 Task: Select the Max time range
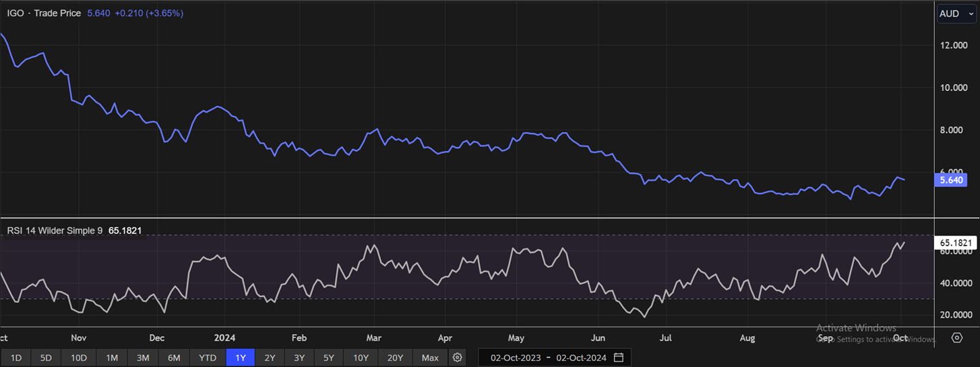coord(430,358)
